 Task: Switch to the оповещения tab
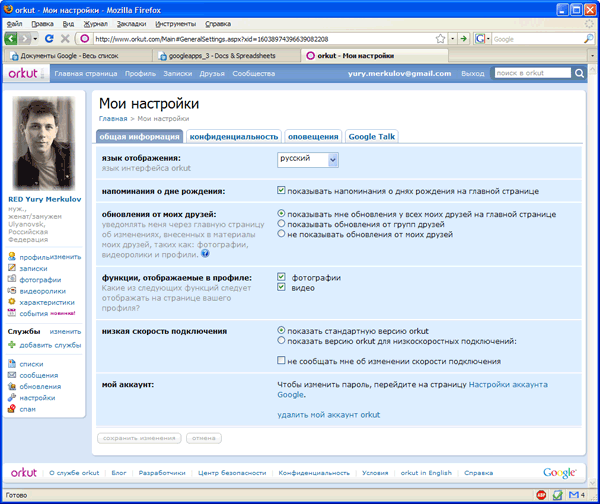(x=313, y=137)
